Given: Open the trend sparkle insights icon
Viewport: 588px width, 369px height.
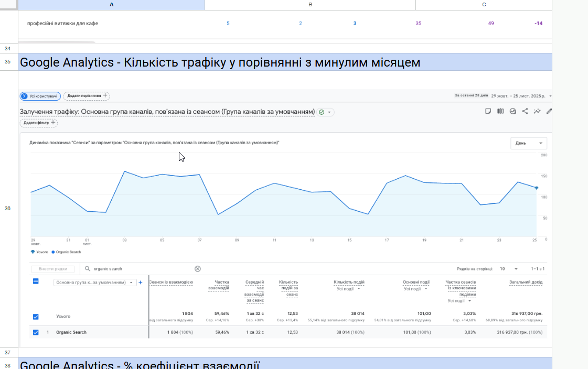Looking at the screenshot, I should 537,111.
